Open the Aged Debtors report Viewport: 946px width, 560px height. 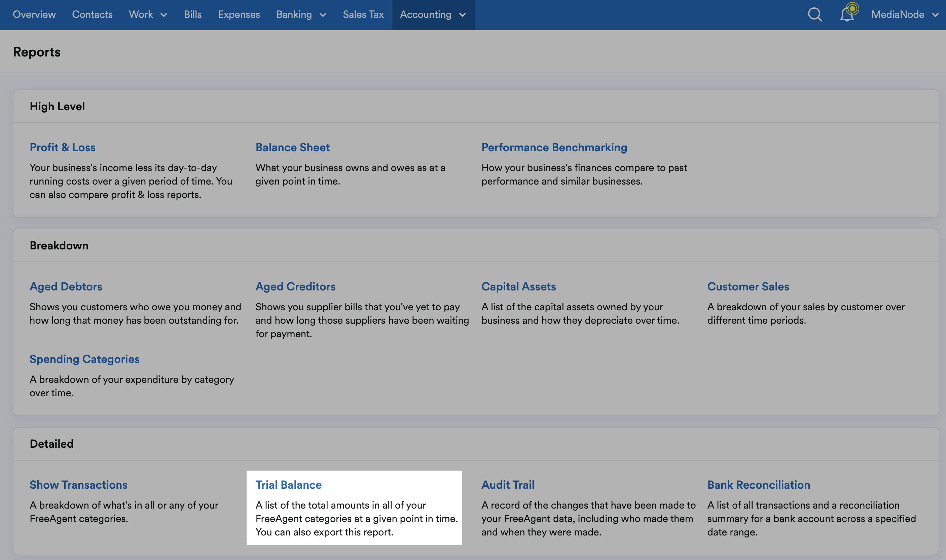point(66,286)
